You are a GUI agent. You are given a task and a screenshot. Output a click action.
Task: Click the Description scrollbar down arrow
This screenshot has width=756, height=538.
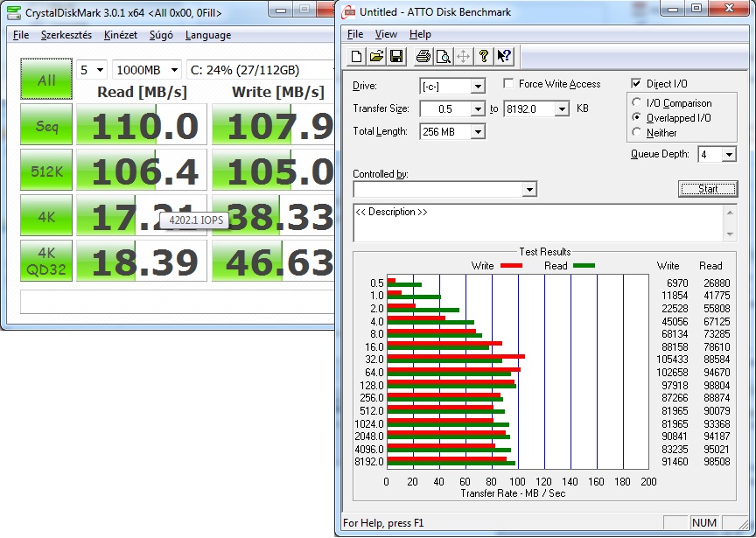730,234
